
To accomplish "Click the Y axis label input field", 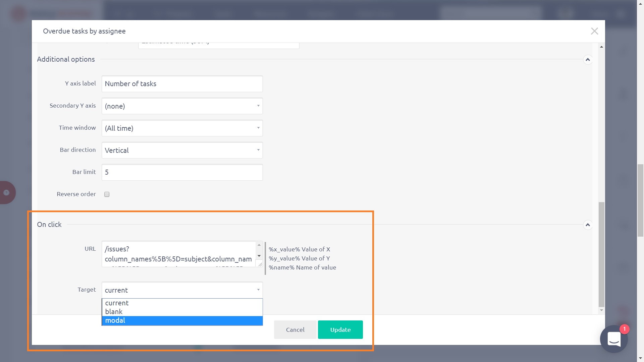I will [x=182, y=84].
